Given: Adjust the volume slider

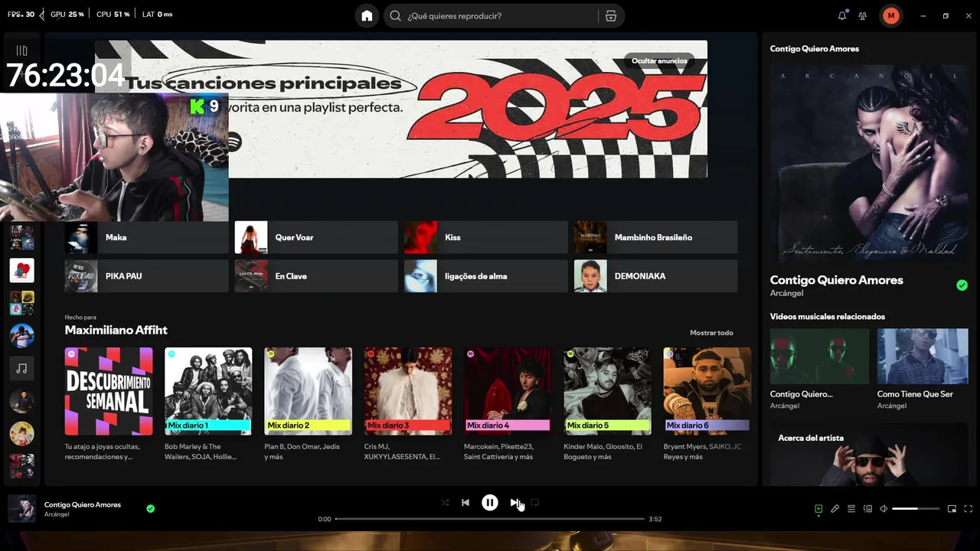Looking at the screenshot, I should click(x=916, y=509).
